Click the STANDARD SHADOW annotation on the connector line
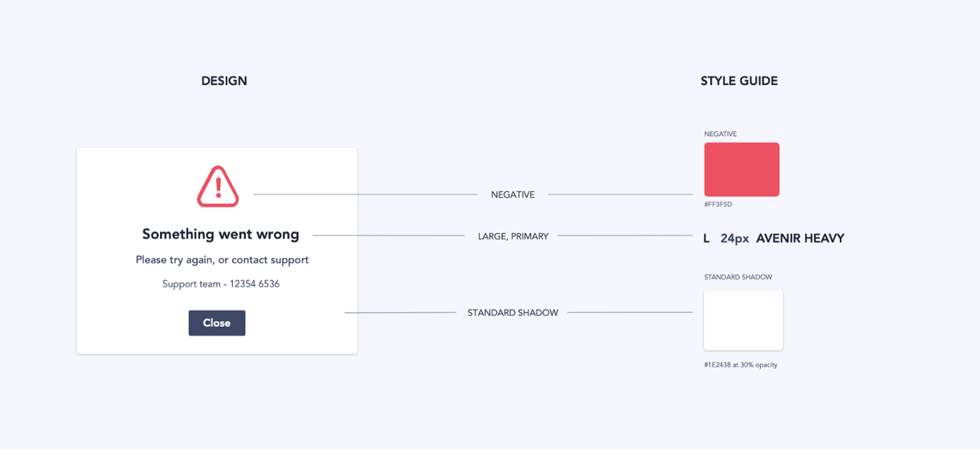 click(512, 313)
